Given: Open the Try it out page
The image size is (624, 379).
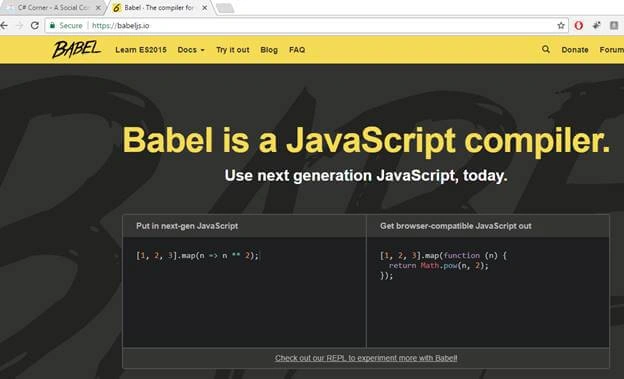Looking at the screenshot, I should [x=233, y=50].
